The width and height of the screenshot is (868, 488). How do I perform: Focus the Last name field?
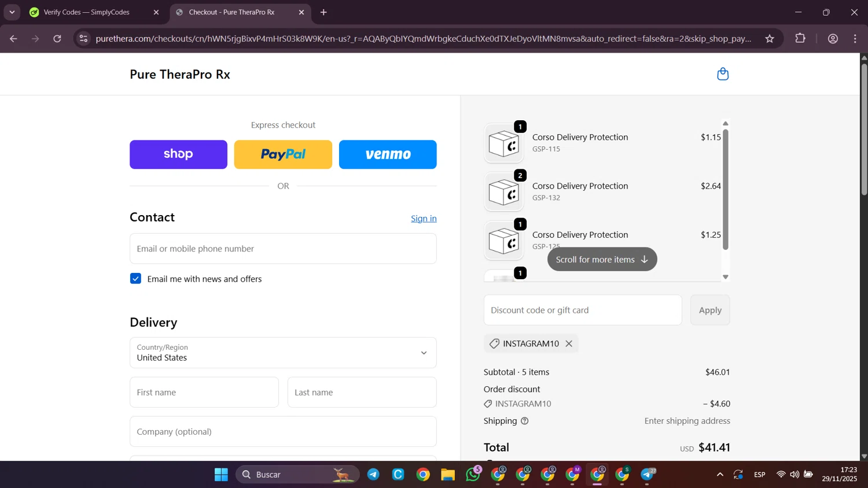click(362, 392)
